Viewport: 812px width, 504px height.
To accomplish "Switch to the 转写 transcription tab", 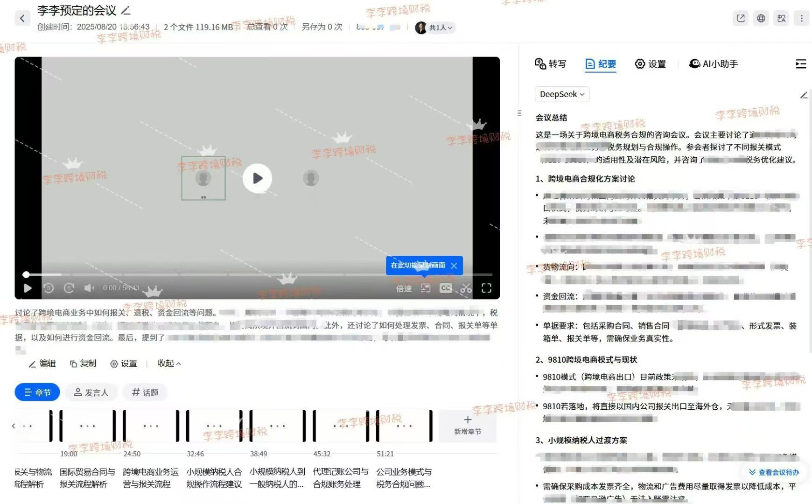I will (x=551, y=64).
